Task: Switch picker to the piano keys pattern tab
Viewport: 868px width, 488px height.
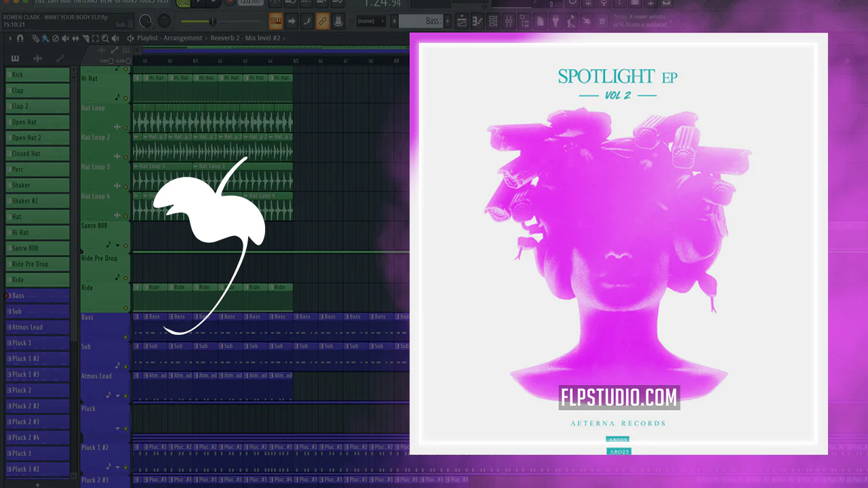Action: pyautogui.click(x=16, y=58)
